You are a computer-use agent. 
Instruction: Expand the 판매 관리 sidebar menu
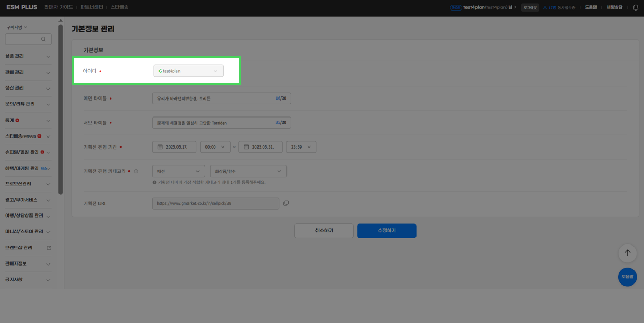point(28,72)
